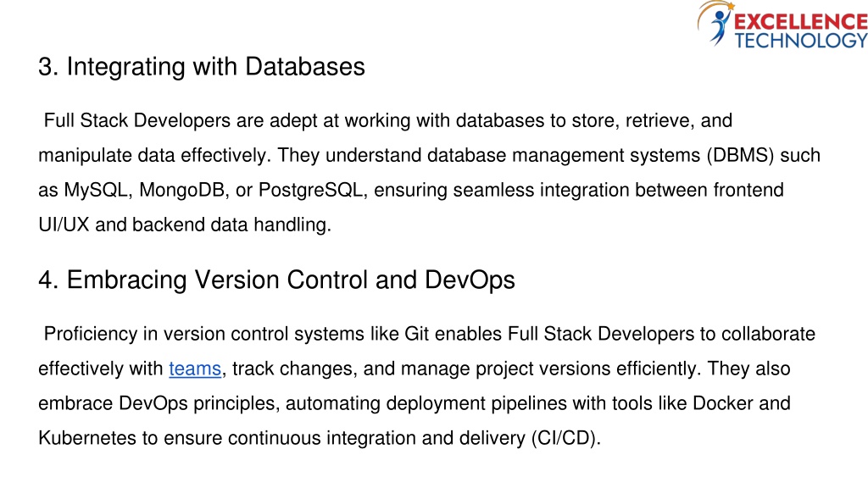
Task: Click the word PostgreSQL in the paragraph
Action: (x=312, y=191)
